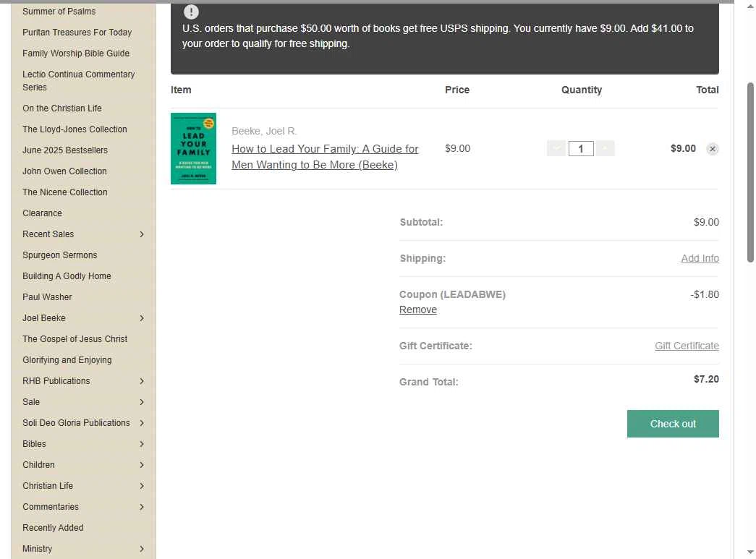Open Sale category link
756x559 pixels.
coord(31,402)
